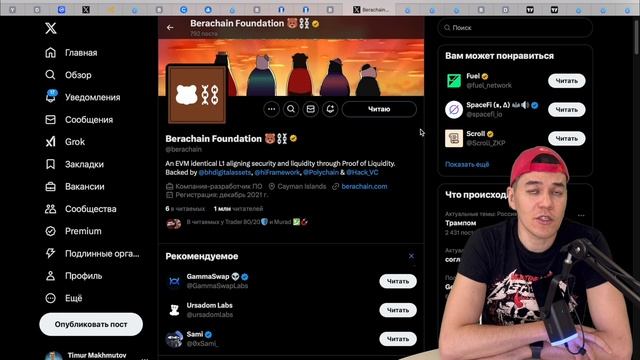
Task: Click the Grok logo icon
Action: pos(50,142)
